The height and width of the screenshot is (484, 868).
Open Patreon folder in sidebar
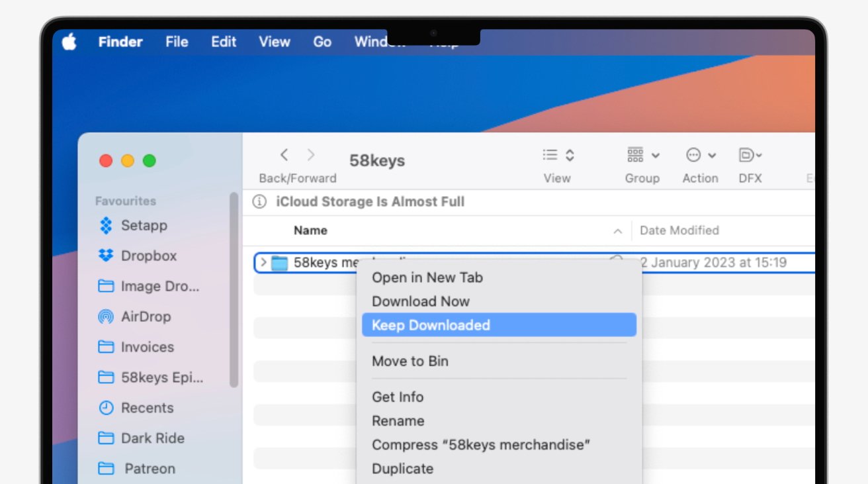tap(136, 469)
